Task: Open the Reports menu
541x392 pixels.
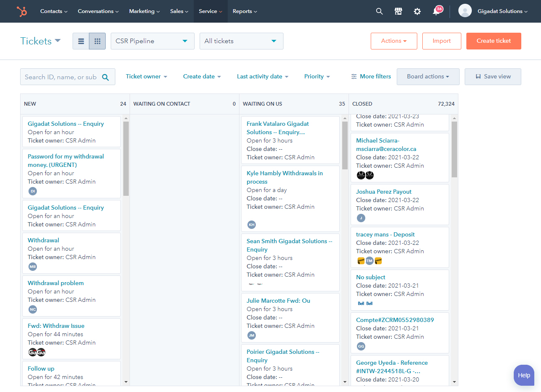Action: click(245, 11)
